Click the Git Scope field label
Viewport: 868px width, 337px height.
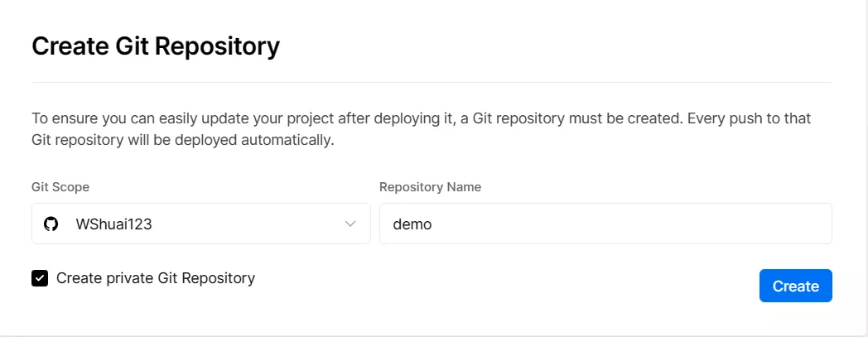point(60,187)
